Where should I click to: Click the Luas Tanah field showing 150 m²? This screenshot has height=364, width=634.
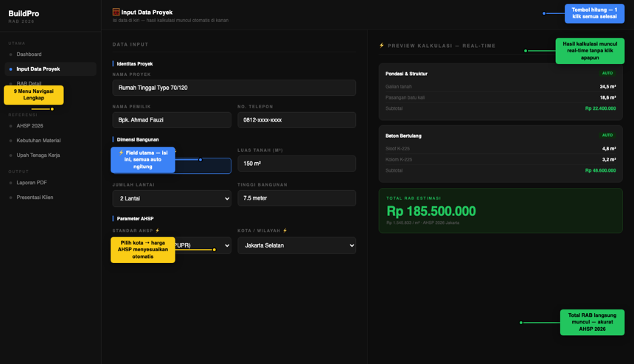click(297, 164)
